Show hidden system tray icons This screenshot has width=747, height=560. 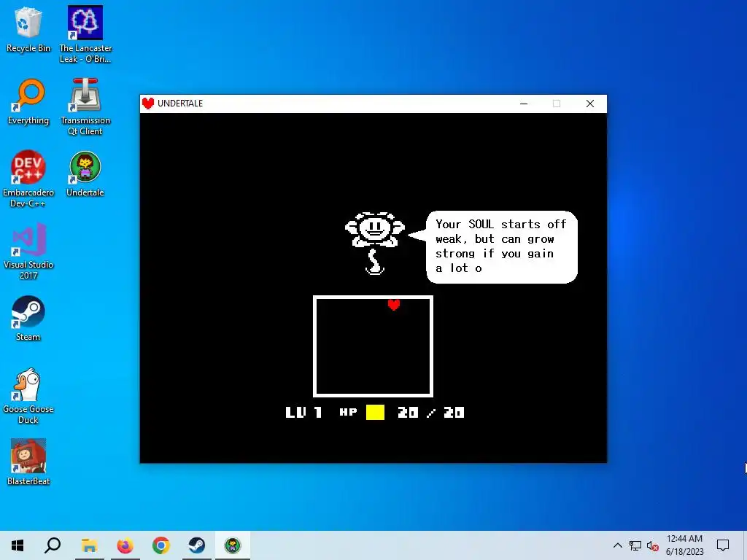[x=617, y=545]
